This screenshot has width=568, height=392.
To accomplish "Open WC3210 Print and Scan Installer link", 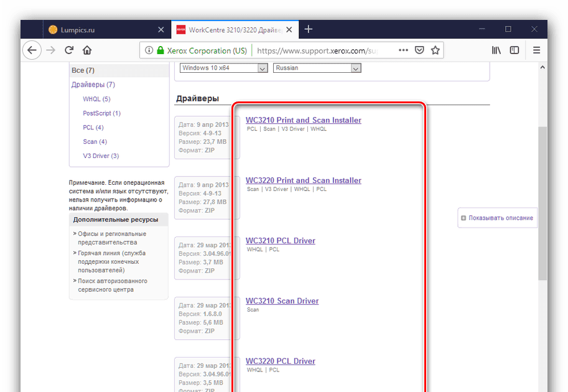I will coord(304,120).
